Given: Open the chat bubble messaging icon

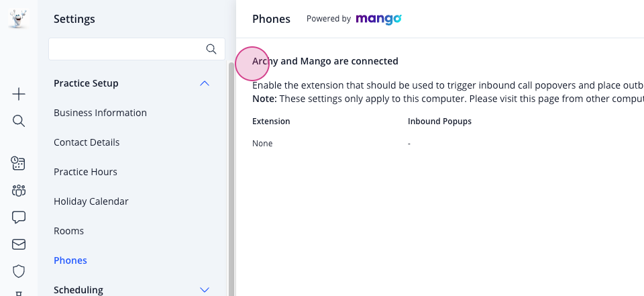Looking at the screenshot, I should tap(19, 217).
